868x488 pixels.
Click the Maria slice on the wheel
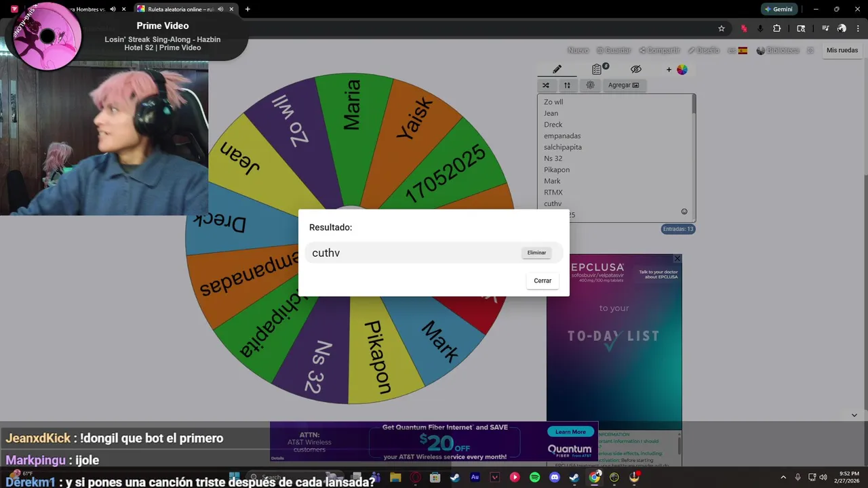pyautogui.click(x=352, y=105)
